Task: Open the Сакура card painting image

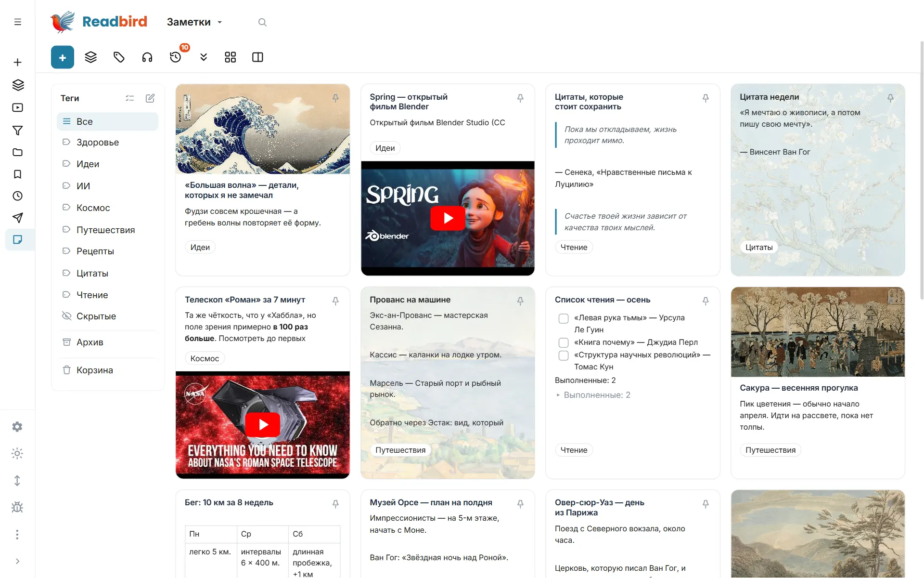Action: 818,332
